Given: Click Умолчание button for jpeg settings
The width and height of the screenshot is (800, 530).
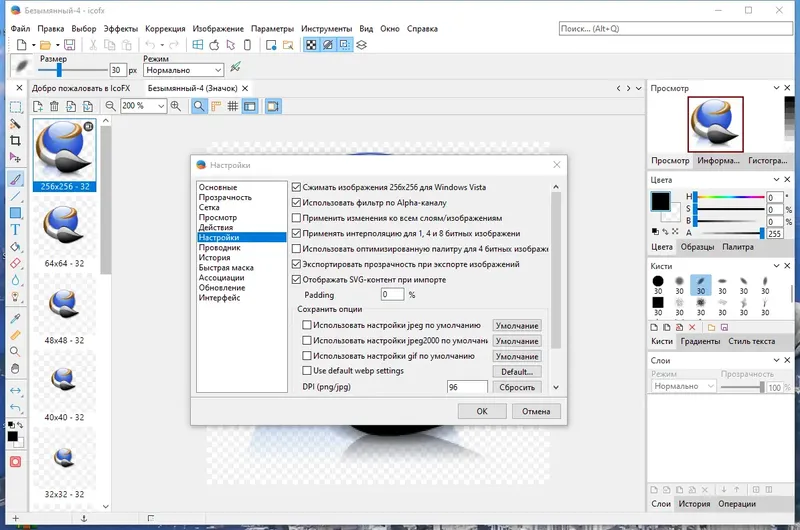Looking at the screenshot, I should point(517,325).
